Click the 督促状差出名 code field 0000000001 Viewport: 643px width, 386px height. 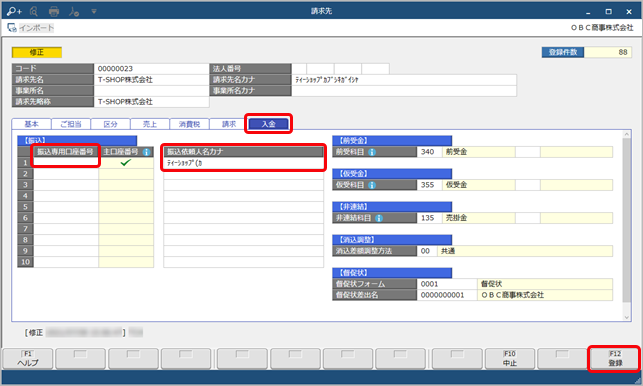447,295
